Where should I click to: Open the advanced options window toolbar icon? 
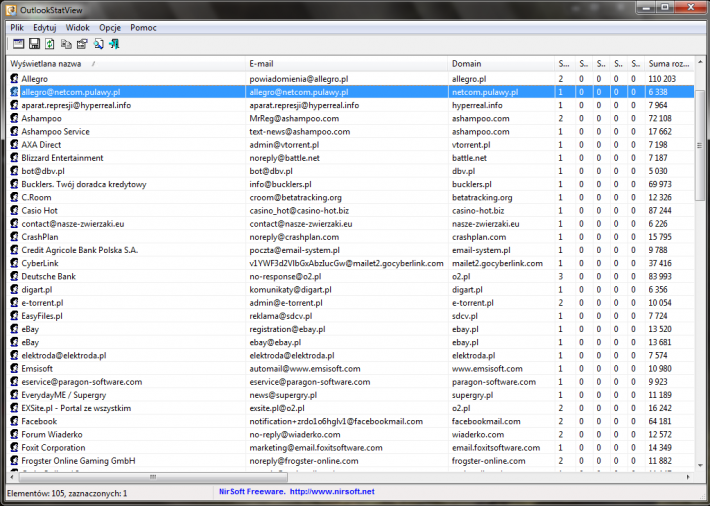(x=19, y=44)
